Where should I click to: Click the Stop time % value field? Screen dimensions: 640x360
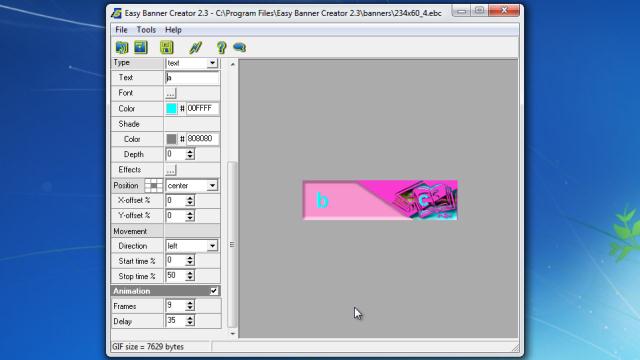176,276
